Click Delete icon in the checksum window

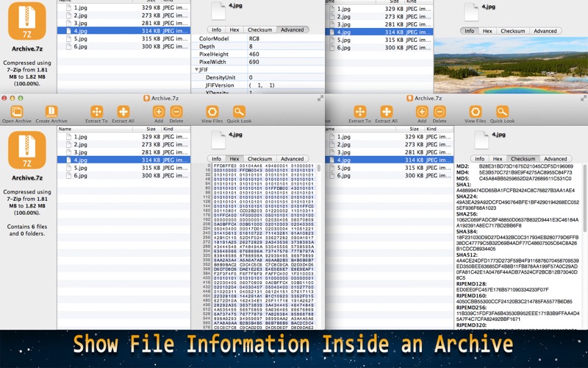[440, 112]
